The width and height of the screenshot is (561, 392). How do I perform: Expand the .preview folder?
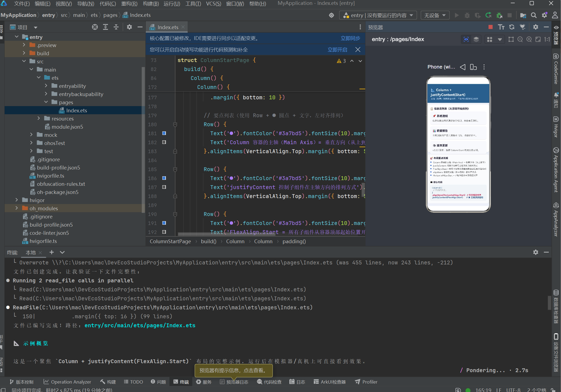(x=24, y=45)
